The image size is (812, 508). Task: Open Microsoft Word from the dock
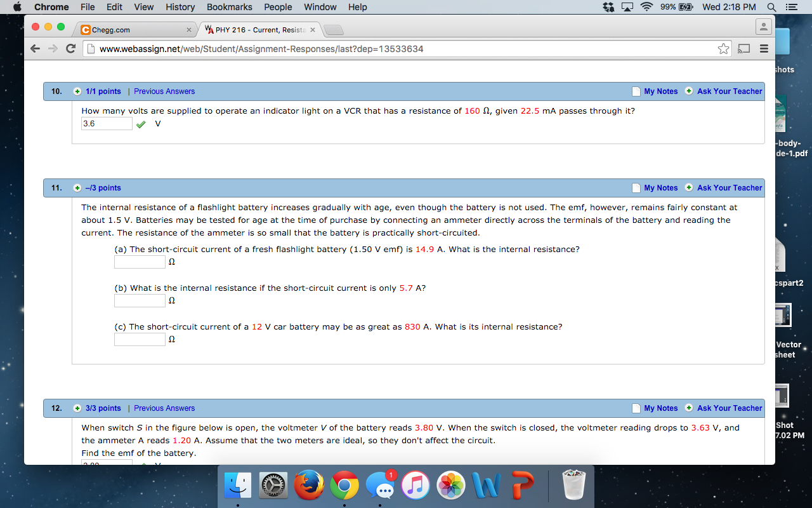486,486
